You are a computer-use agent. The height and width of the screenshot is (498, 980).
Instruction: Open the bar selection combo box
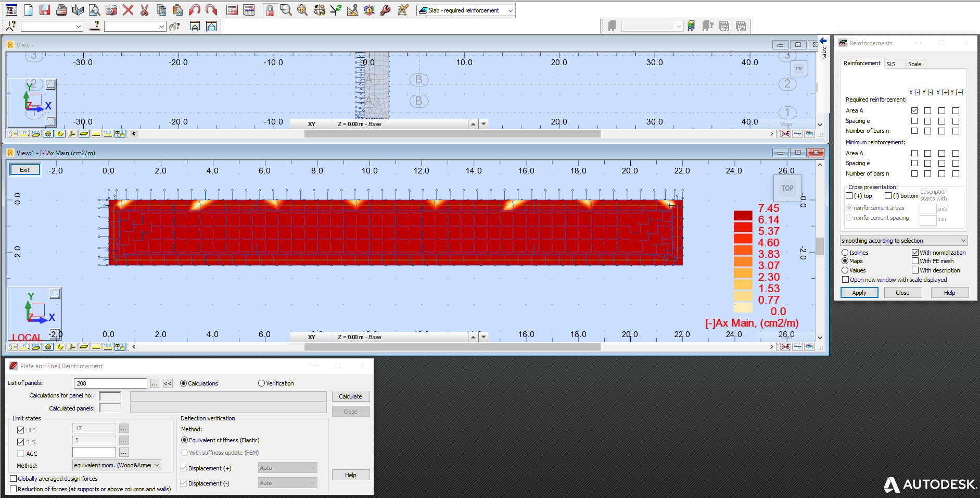point(135,26)
